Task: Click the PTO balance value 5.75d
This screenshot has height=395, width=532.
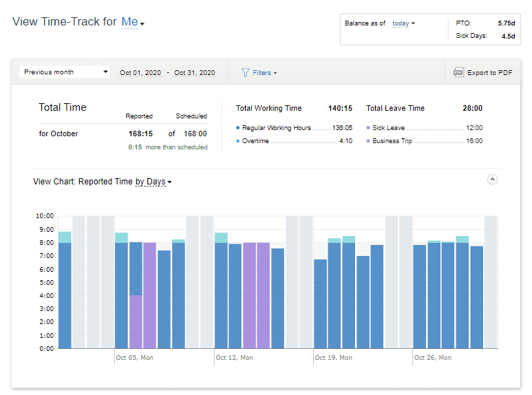Action: click(x=507, y=23)
